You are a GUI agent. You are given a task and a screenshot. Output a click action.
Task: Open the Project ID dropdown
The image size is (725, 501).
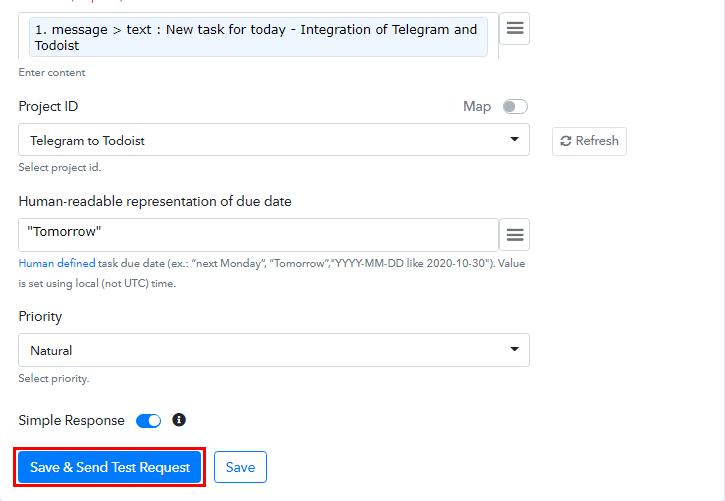click(274, 140)
